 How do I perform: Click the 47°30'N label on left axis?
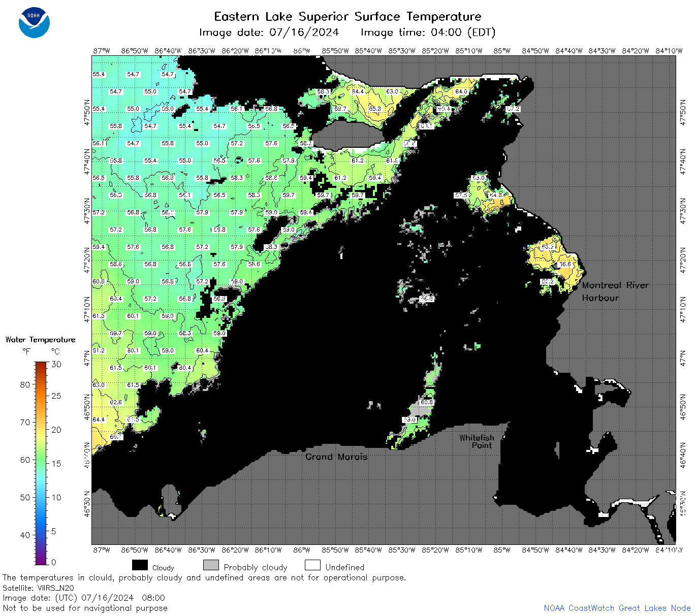(x=87, y=211)
